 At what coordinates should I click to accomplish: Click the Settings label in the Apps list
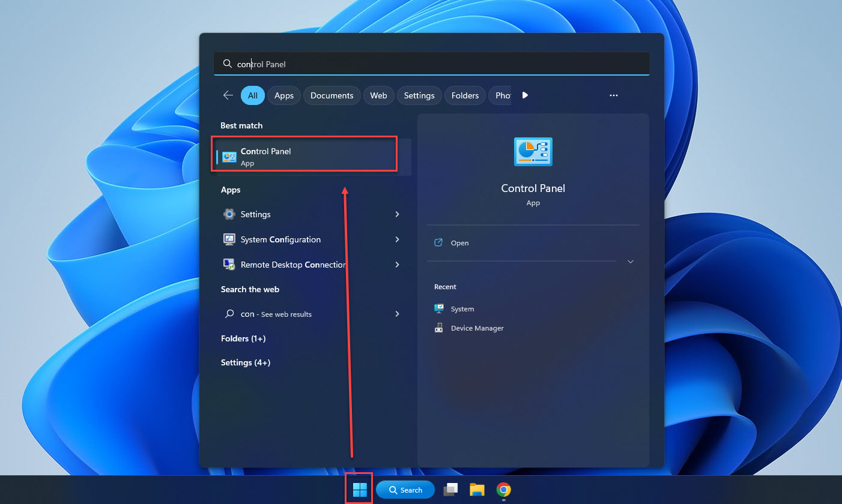tap(256, 214)
